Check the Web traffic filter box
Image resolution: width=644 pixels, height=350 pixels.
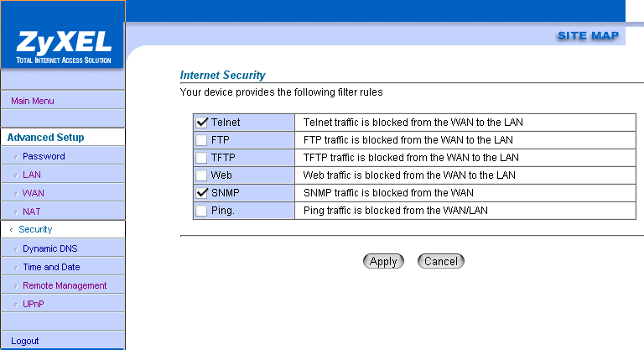201,175
